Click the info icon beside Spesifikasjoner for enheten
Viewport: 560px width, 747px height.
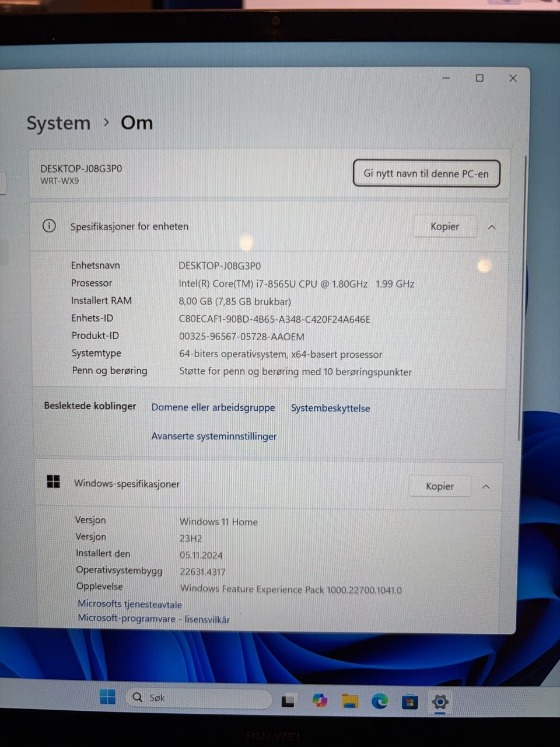click(x=50, y=226)
